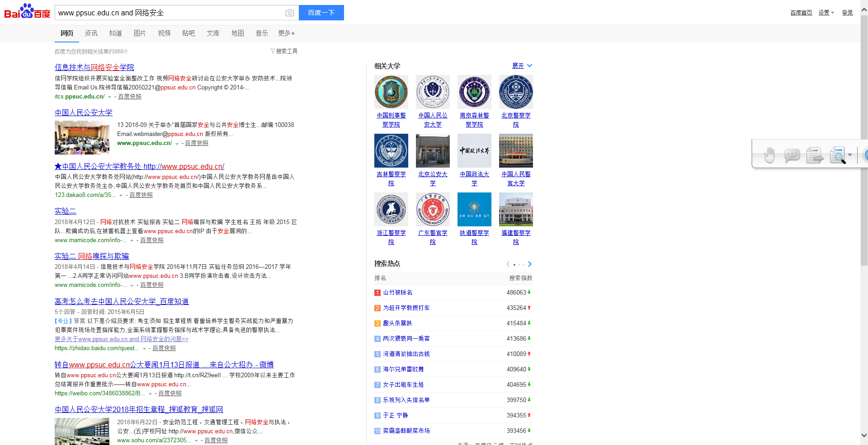The image size is (868, 445).
Task: Open the dropdown arrow beside weibo.com URL
Action: click(x=150, y=394)
